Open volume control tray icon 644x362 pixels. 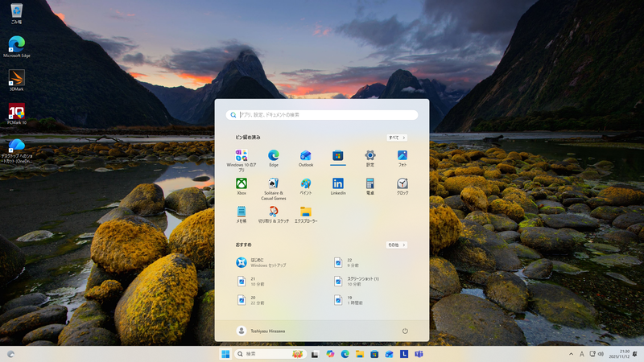click(601, 354)
